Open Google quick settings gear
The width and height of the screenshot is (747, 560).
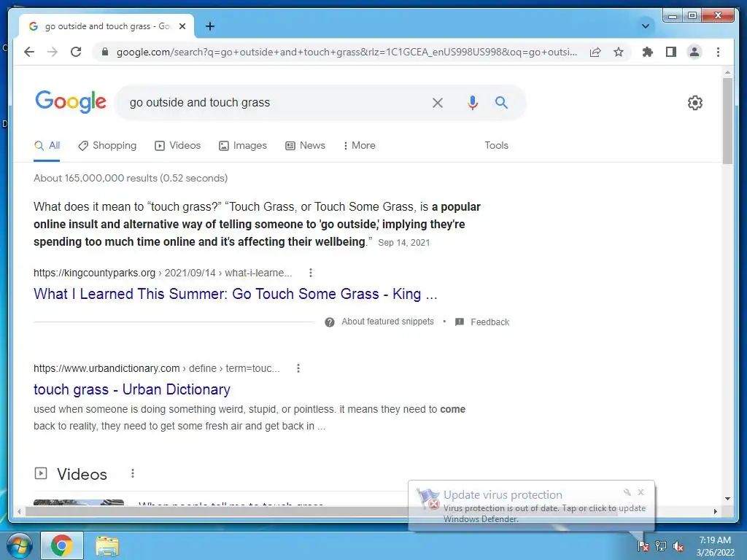click(x=695, y=102)
